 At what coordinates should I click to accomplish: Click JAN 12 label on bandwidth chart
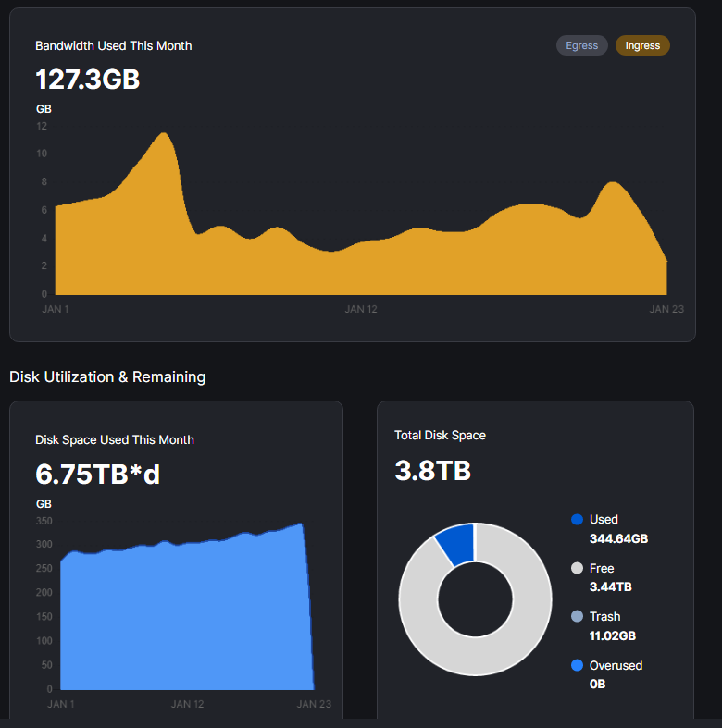pos(361,309)
